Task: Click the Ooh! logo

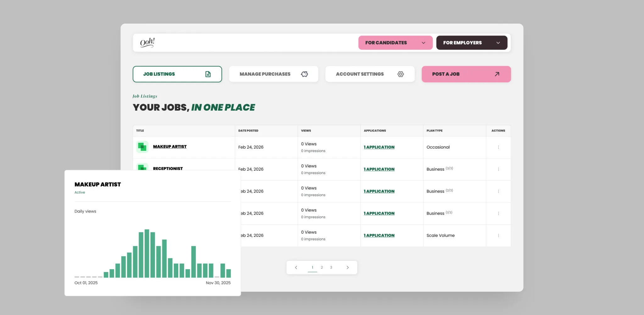Action: 147,42
